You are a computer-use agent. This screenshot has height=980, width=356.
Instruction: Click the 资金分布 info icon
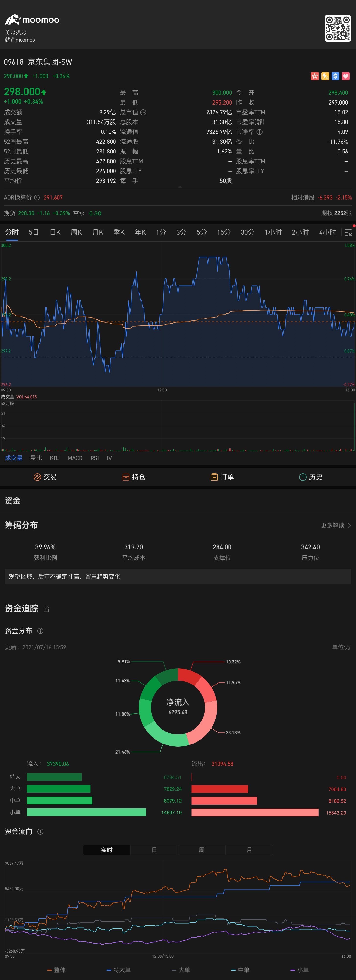pyautogui.click(x=40, y=631)
